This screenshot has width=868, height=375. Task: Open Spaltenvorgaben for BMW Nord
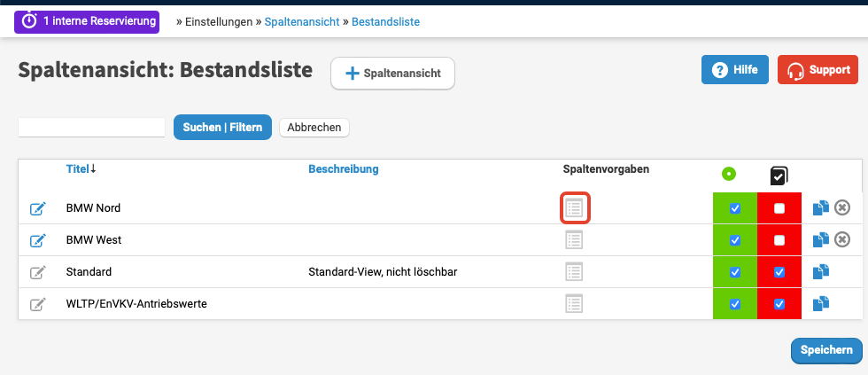pyautogui.click(x=575, y=208)
